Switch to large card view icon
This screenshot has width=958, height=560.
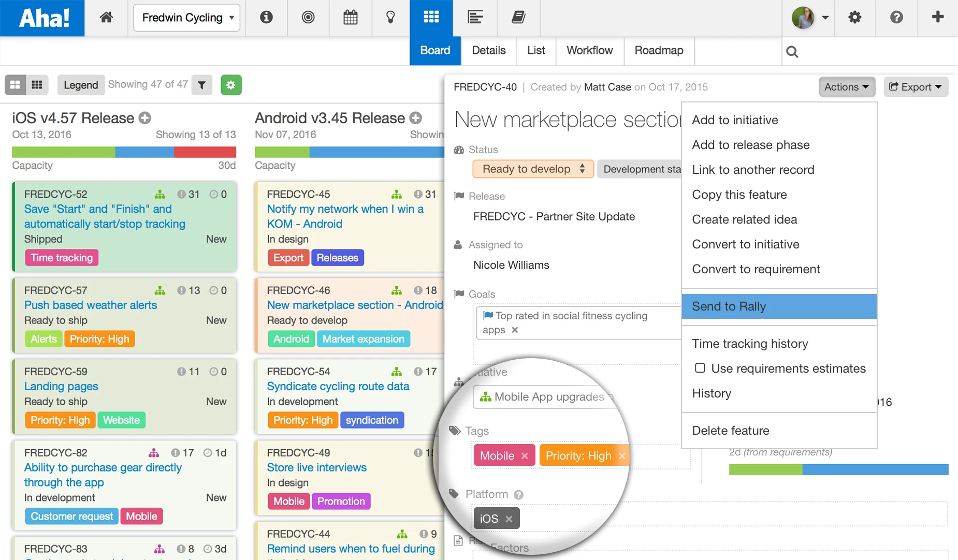click(16, 85)
